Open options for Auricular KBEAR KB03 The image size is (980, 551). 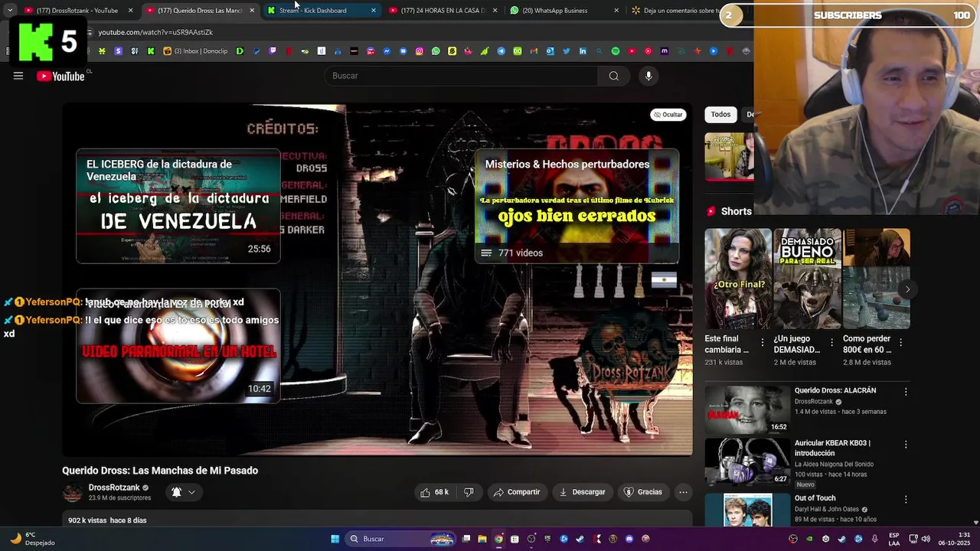[x=906, y=444]
